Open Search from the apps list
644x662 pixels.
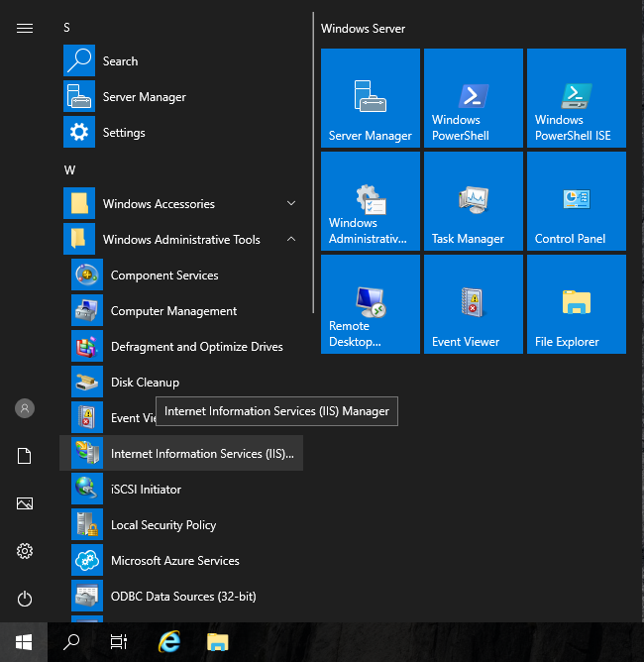(181, 60)
